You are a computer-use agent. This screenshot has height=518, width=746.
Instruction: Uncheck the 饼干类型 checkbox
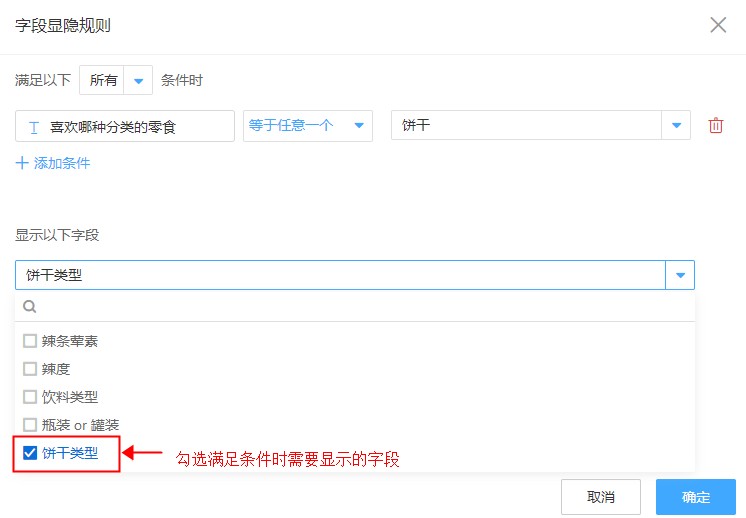pos(30,453)
